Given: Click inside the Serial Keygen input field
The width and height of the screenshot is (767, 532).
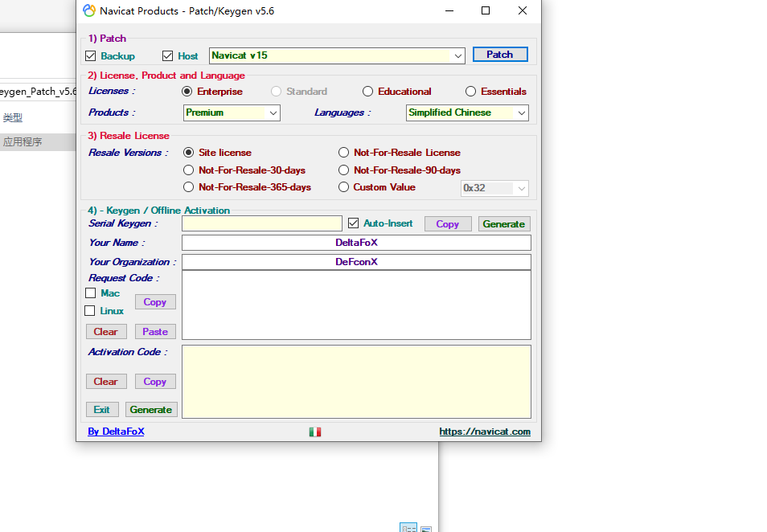Looking at the screenshot, I should click(261, 223).
